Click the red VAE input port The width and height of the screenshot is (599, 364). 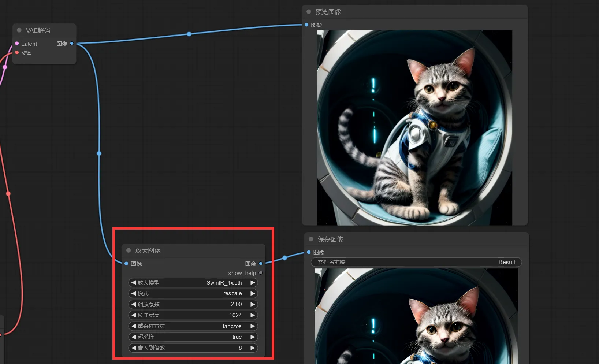17,52
